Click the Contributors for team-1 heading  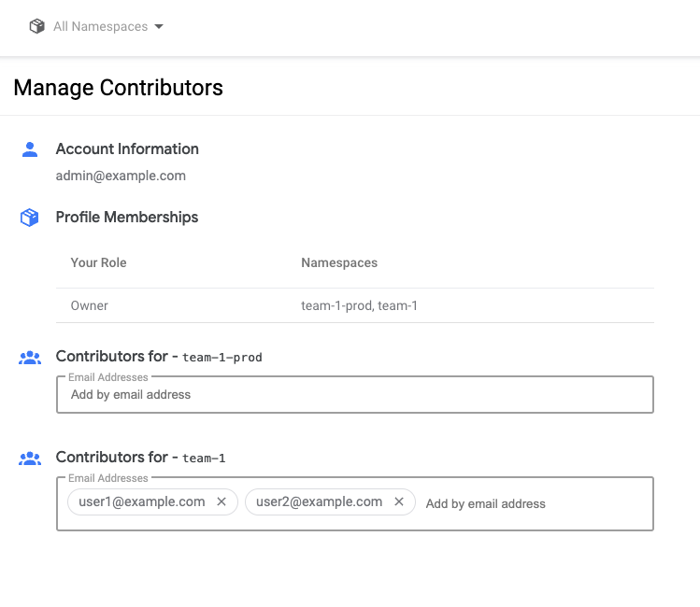(140, 458)
